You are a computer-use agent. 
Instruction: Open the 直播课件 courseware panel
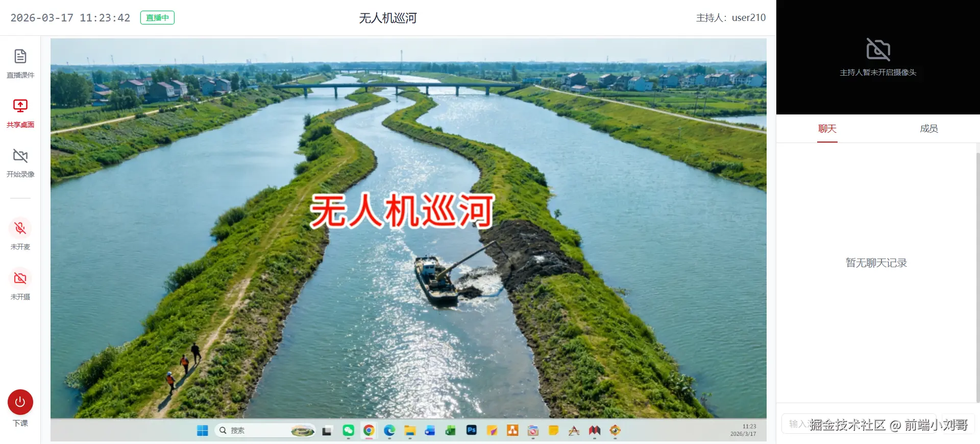[x=20, y=63]
